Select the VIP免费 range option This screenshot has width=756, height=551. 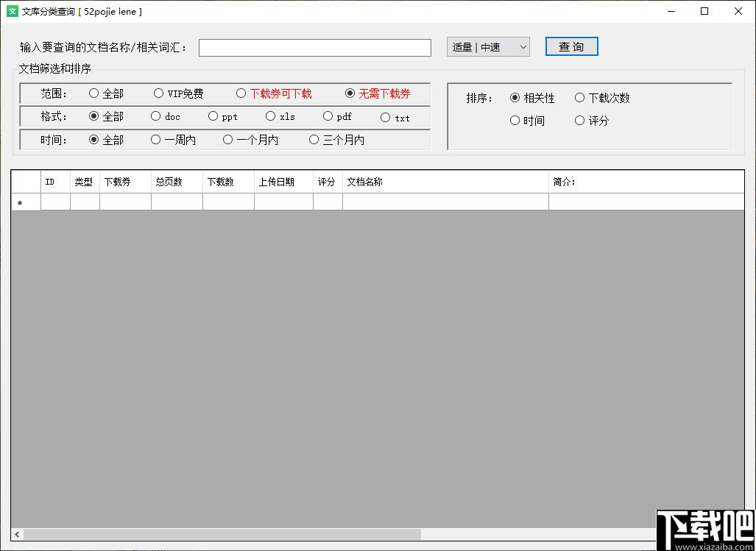[178, 93]
